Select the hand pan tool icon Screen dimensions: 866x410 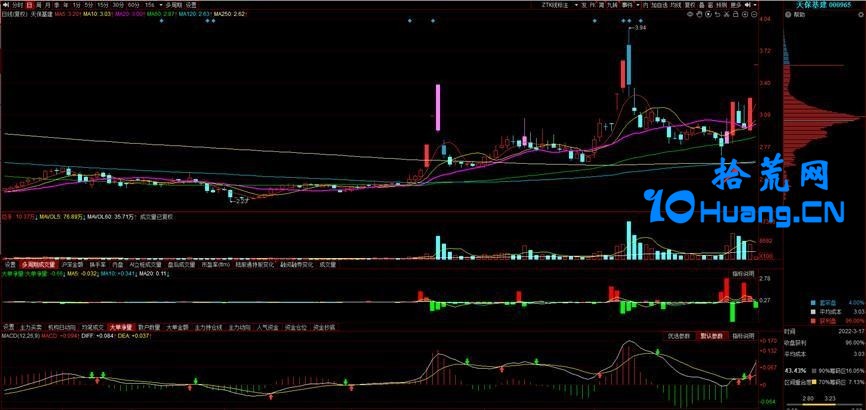[699, 14]
